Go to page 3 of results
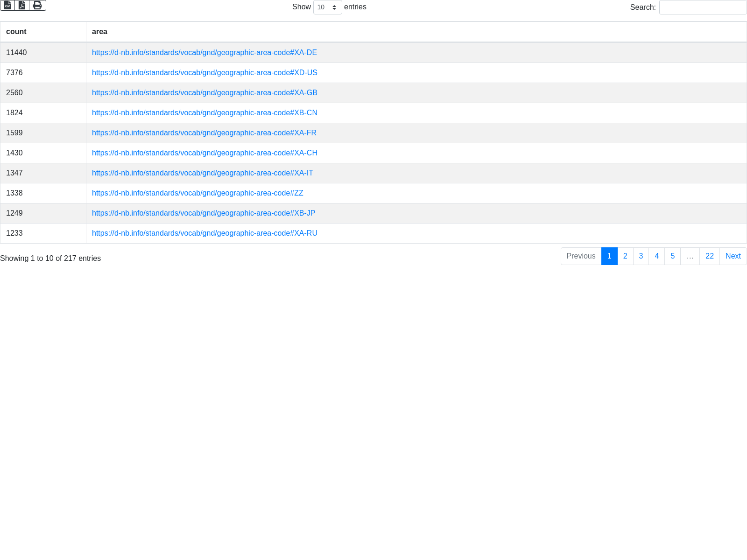Image resolution: width=747 pixels, height=560 pixels. coord(641,256)
